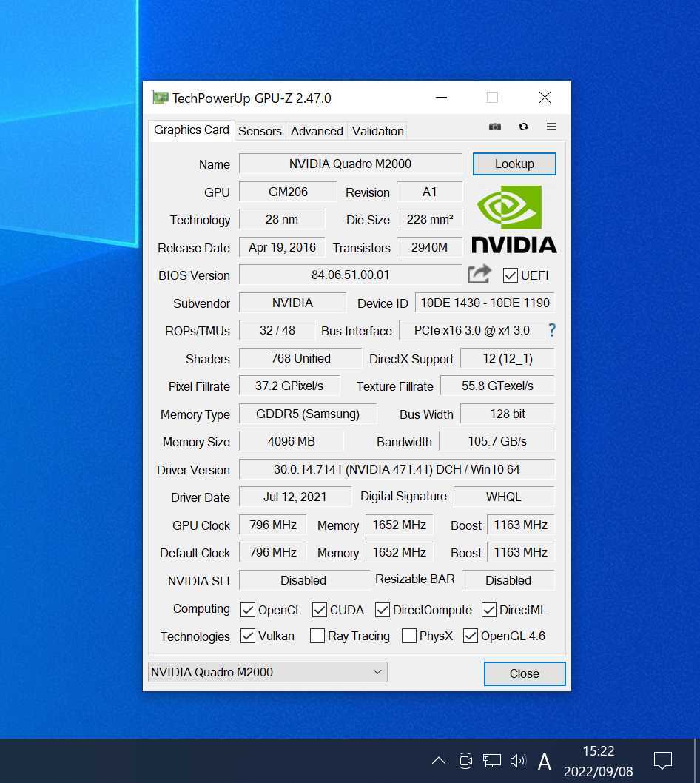Image resolution: width=700 pixels, height=783 pixels.
Task: Toggle the PhysX checkbox
Action: pyautogui.click(x=409, y=636)
